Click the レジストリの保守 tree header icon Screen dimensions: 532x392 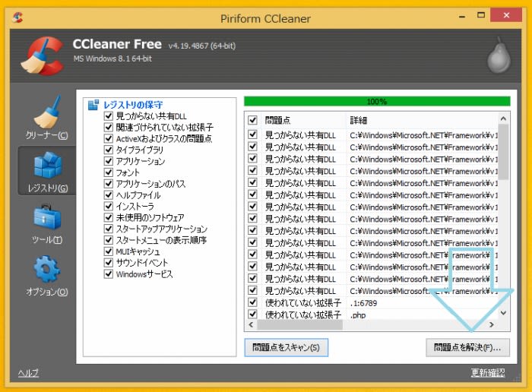[93, 105]
